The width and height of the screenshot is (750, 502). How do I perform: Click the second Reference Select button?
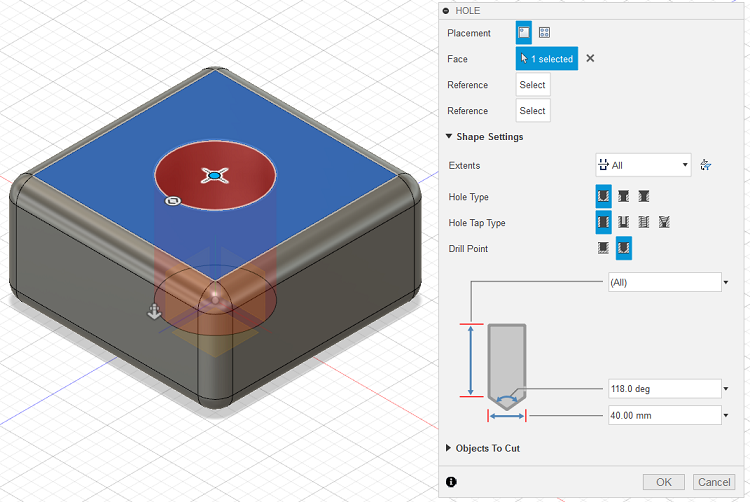(x=533, y=110)
